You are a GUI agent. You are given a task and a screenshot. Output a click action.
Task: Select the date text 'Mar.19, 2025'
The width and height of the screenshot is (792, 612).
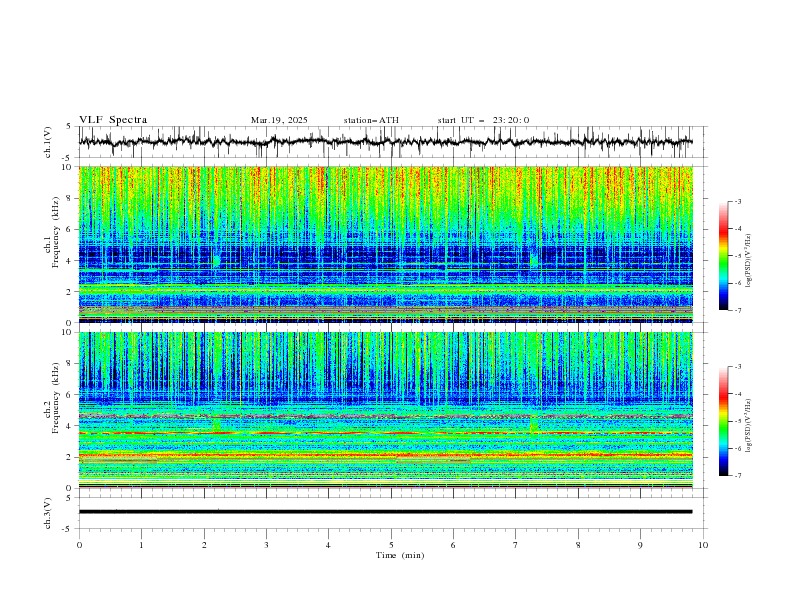(279, 120)
